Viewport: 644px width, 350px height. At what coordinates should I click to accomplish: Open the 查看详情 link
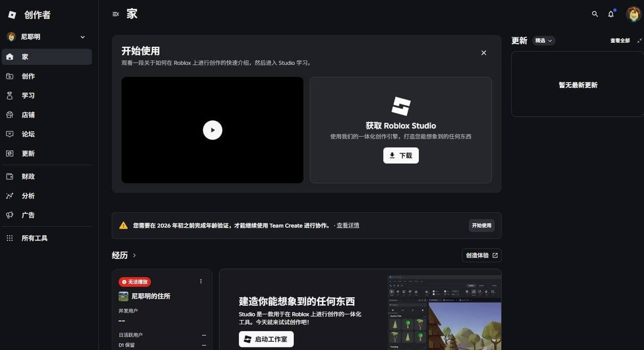pos(348,225)
